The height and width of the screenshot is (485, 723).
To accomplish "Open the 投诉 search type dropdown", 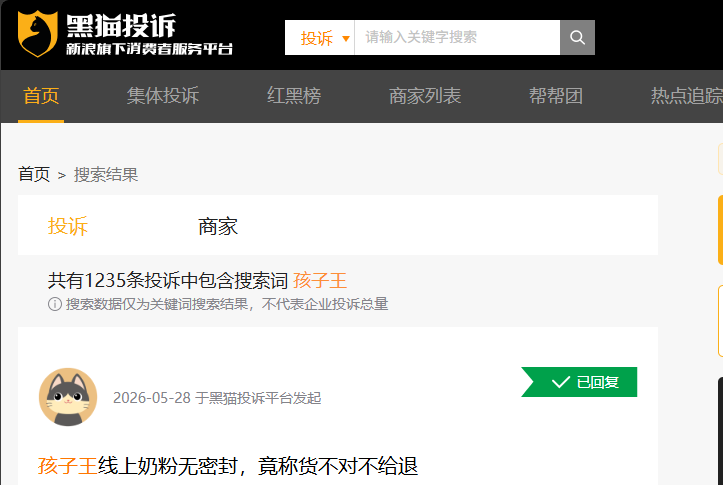I will click(320, 37).
